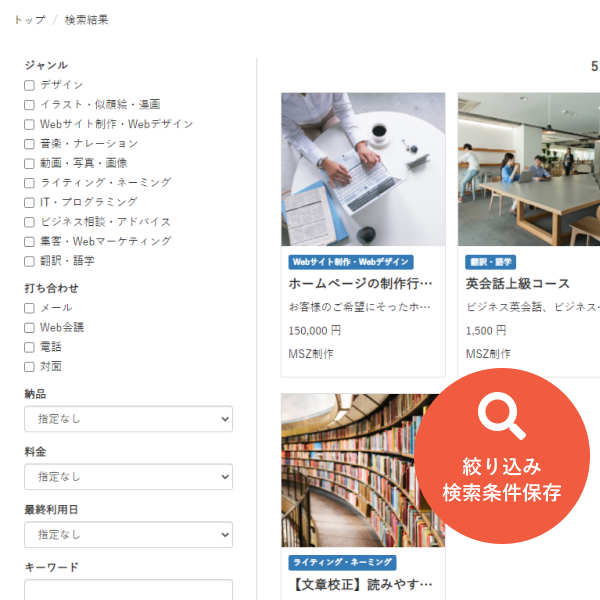The height and width of the screenshot is (600, 600).
Task: Open the laptop desk service thumbnail
Action: click(363, 169)
